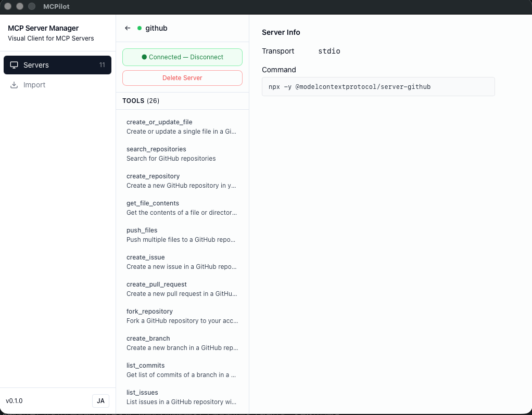Click the Server Info heading
This screenshot has width=532, height=415.
[281, 33]
